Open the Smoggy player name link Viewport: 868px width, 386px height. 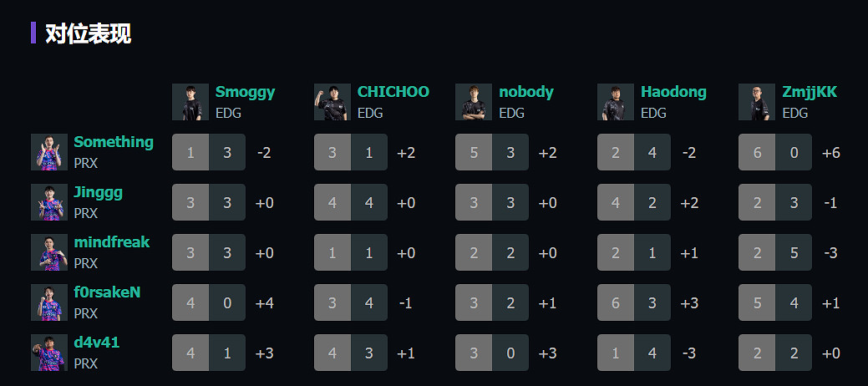tap(245, 92)
